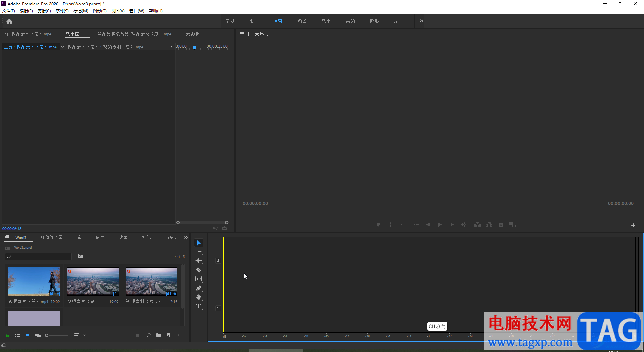Open the 剪辑(C) menu
This screenshot has width=644, height=352.
(x=44, y=11)
